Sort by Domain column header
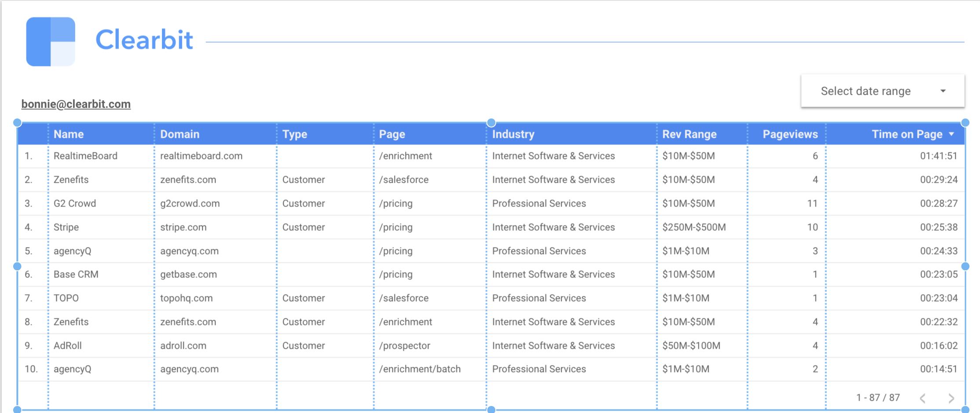The width and height of the screenshot is (980, 413). click(x=180, y=134)
